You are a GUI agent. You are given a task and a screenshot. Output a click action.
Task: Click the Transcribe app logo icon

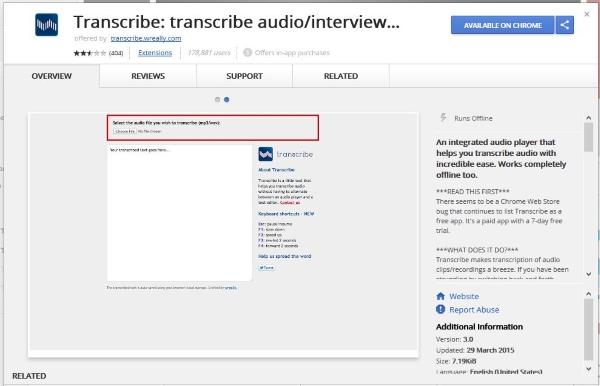click(x=47, y=25)
